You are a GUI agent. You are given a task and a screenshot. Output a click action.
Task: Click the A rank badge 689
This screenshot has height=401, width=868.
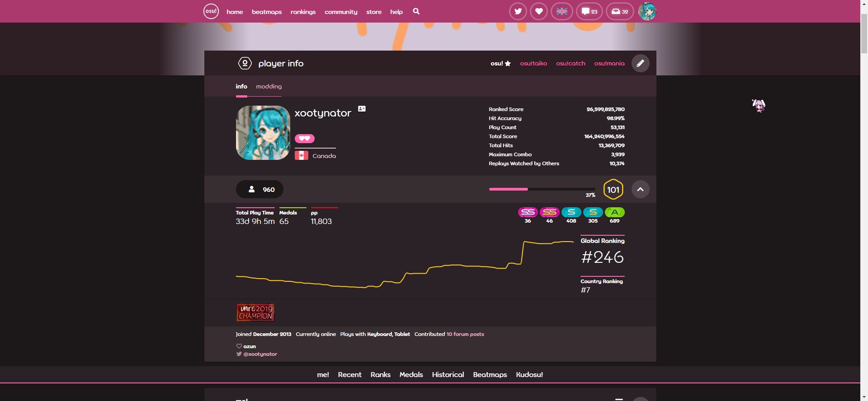pos(615,212)
